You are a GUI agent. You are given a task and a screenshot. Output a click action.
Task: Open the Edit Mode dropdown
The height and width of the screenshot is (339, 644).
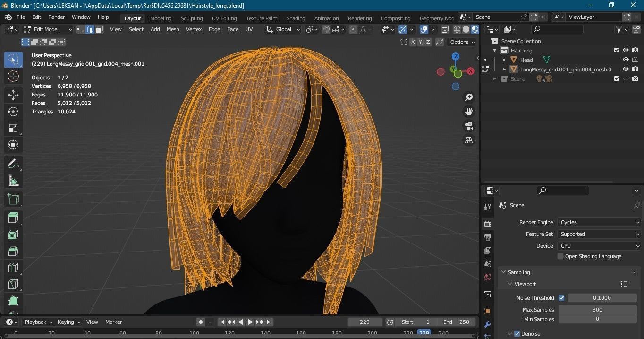pos(48,29)
